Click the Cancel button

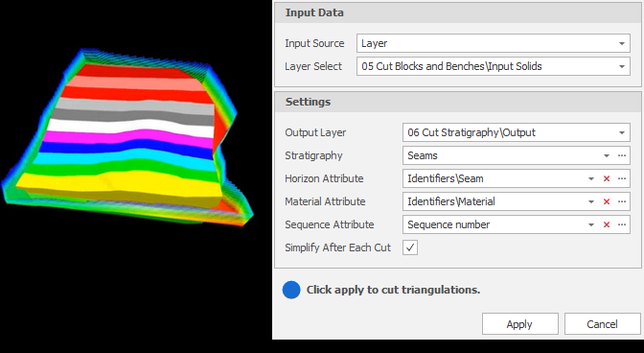point(602,324)
